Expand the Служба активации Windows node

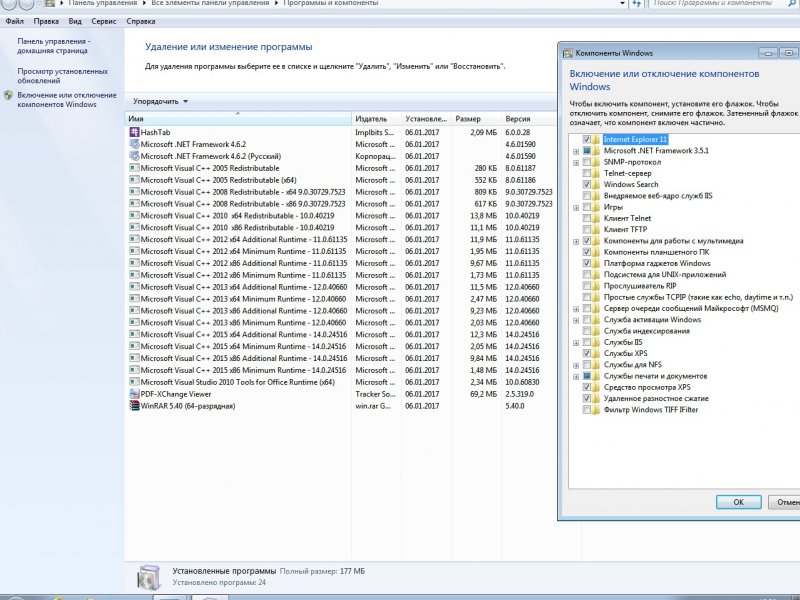[x=576, y=320]
